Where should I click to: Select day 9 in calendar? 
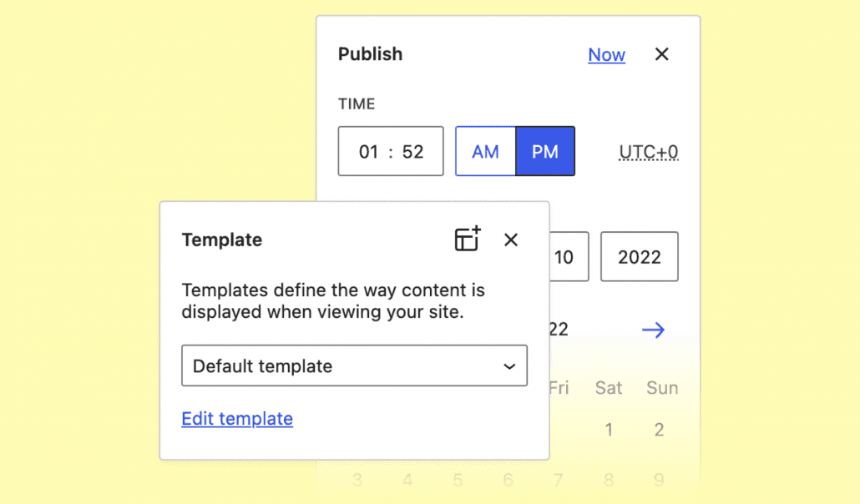tap(659, 480)
